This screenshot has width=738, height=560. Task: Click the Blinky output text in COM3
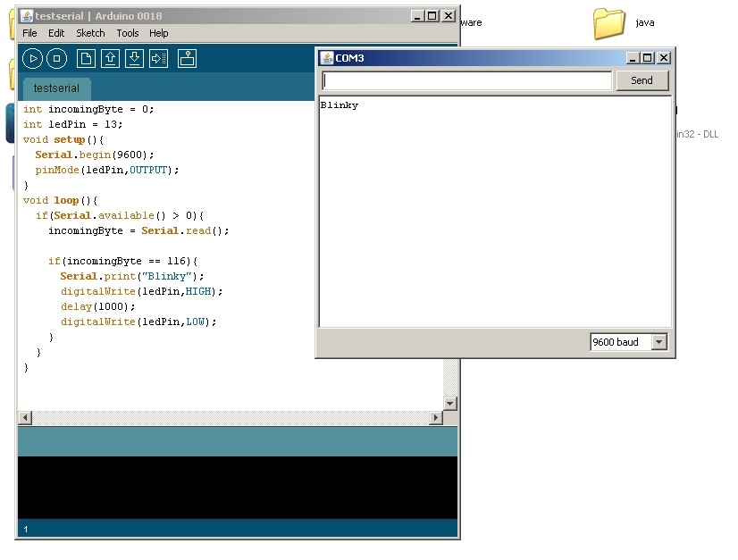click(x=340, y=105)
